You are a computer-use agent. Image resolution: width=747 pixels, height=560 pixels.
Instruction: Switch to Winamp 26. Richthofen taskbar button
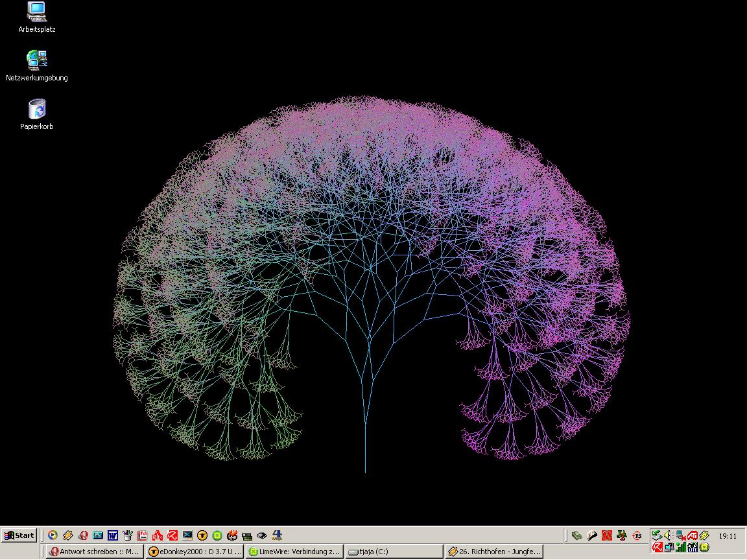494,552
